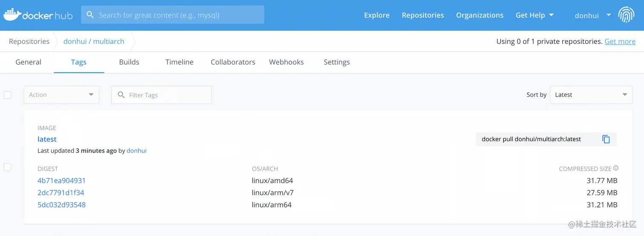Click the linux/arm/v7 entry

[273, 192]
